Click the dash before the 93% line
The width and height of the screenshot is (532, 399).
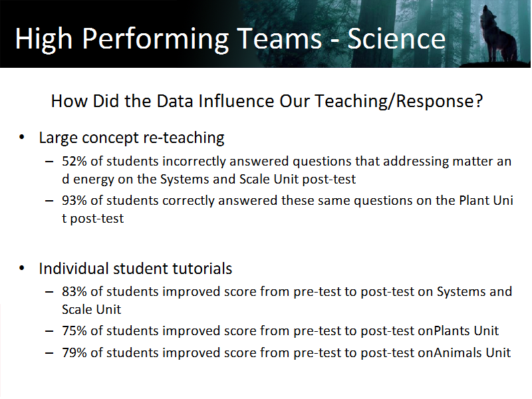[49, 201]
